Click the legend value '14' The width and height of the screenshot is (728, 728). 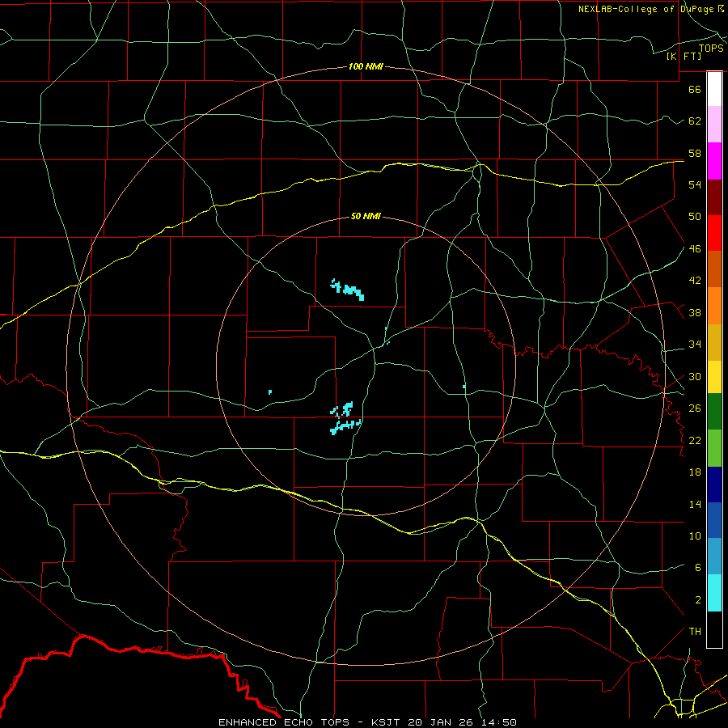(x=695, y=504)
